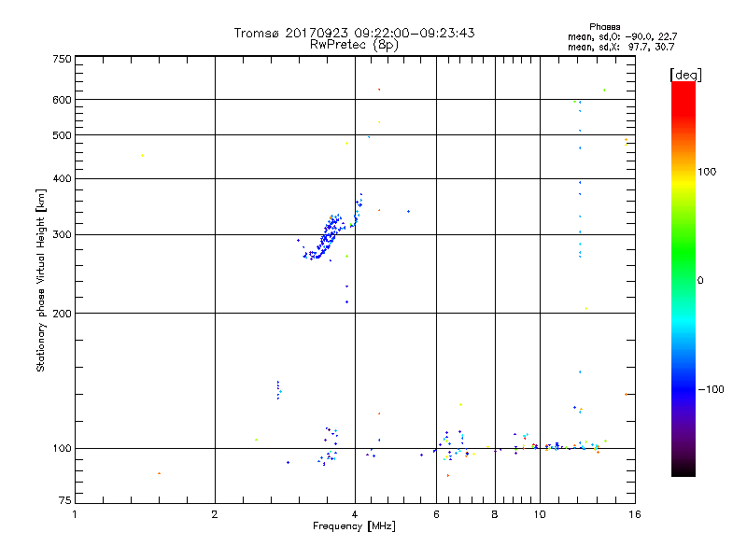Viewport: 747px width, 560px height.
Task: Click the x-axis tick label '2'
Action: 215,514
